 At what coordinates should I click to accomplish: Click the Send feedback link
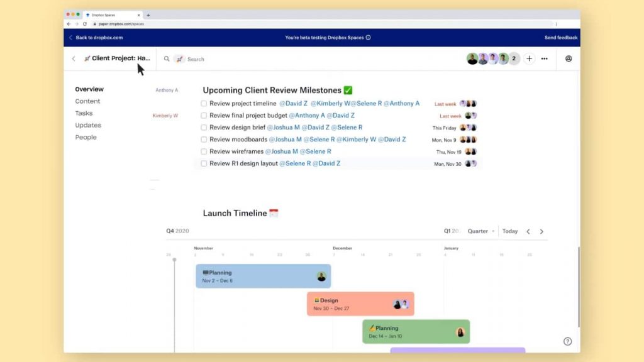560,38
